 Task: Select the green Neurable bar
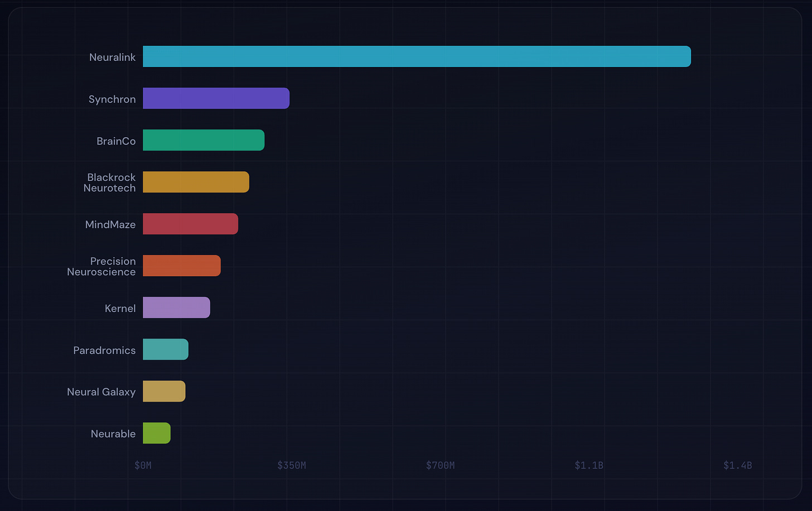(x=157, y=433)
